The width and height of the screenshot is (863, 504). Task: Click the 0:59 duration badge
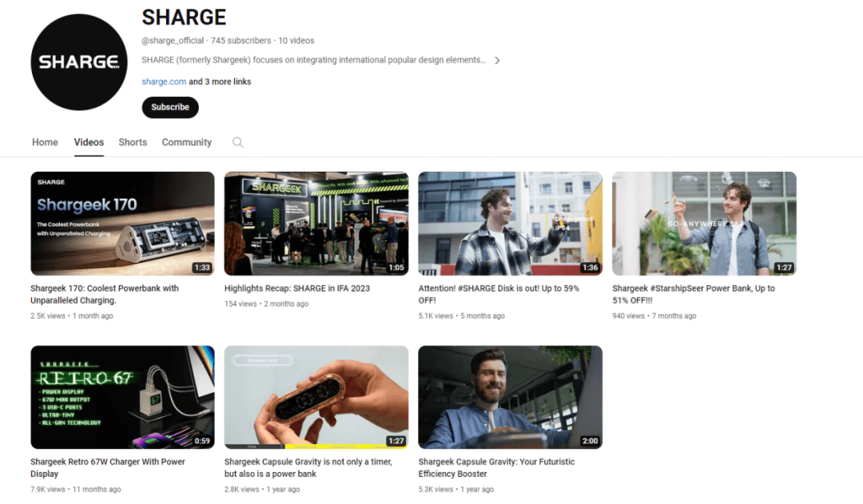(x=202, y=441)
